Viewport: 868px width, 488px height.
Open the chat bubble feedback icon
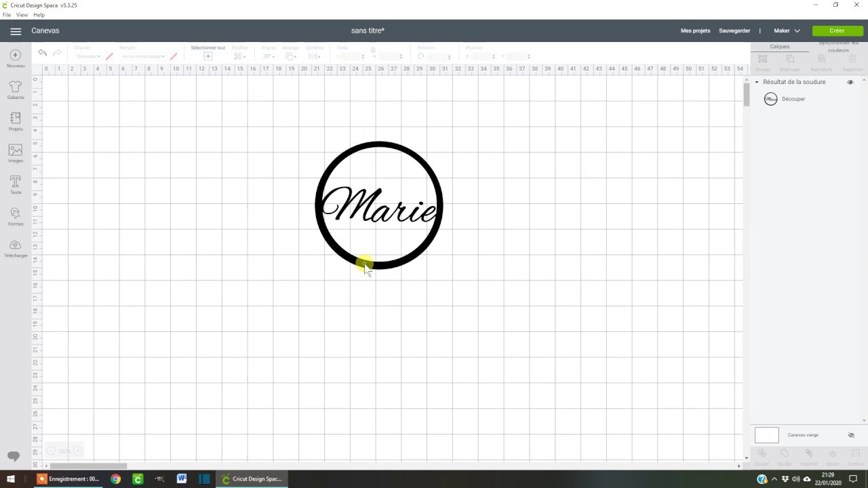pos(14,455)
